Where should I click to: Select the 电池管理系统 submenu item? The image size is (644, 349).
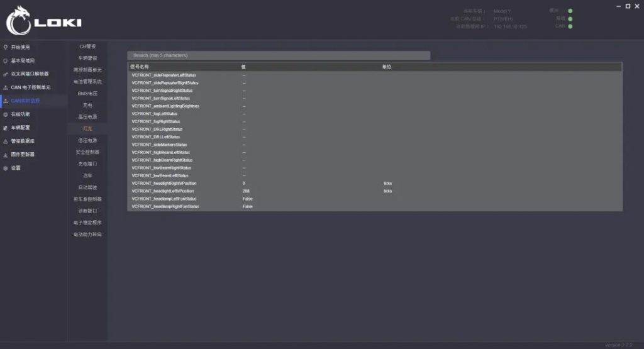[87, 82]
